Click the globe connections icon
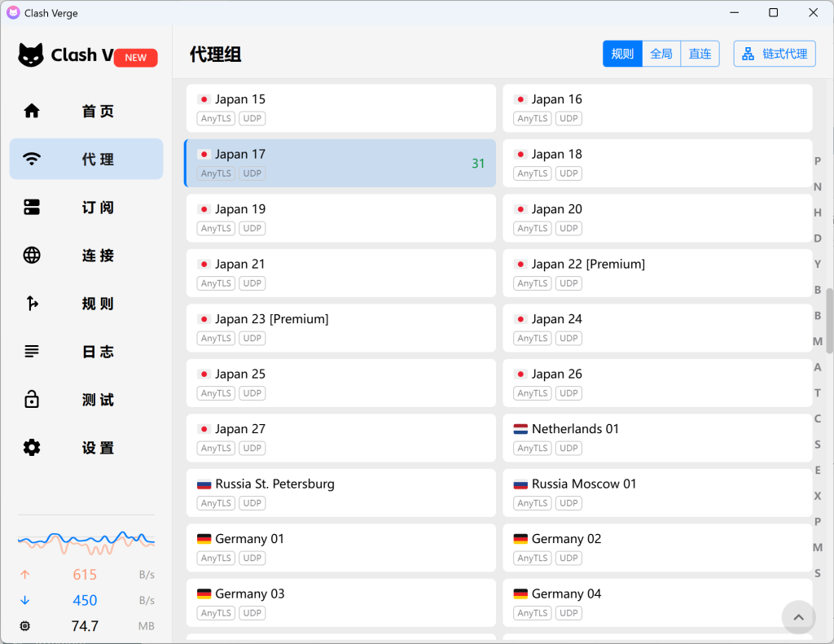The image size is (834, 644). [32, 256]
